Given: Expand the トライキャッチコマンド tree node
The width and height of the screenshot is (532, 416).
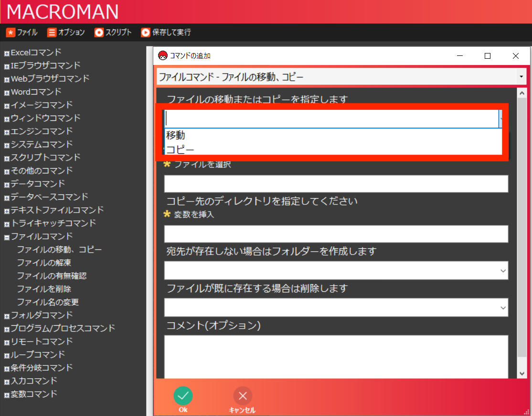Looking at the screenshot, I should [x=6, y=224].
